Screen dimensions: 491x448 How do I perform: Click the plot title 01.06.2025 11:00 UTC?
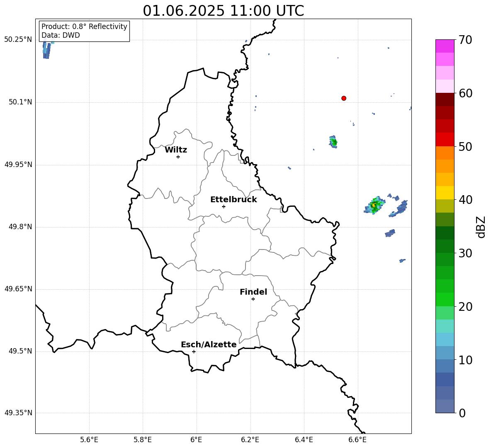[x=223, y=11]
